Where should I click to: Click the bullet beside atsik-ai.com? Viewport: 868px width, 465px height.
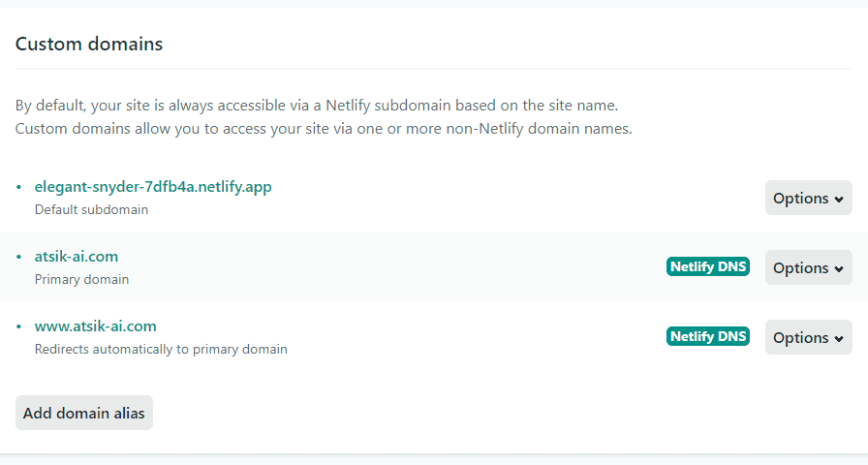pos(18,257)
